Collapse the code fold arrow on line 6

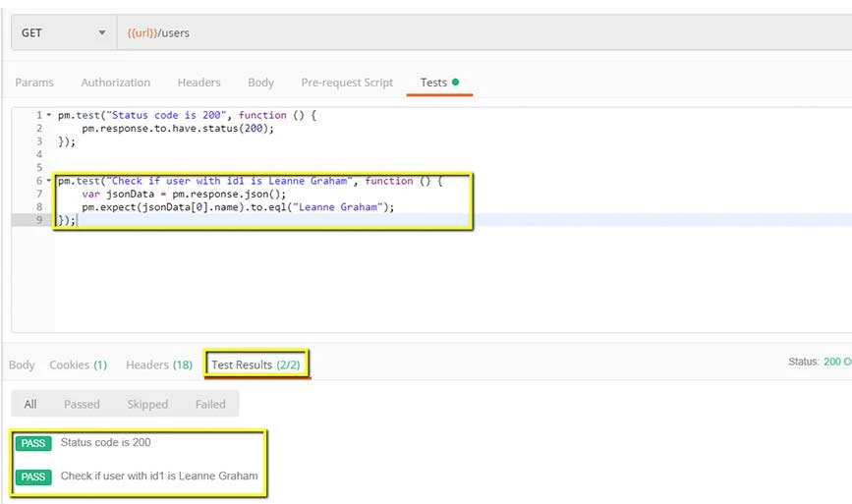(49, 181)
